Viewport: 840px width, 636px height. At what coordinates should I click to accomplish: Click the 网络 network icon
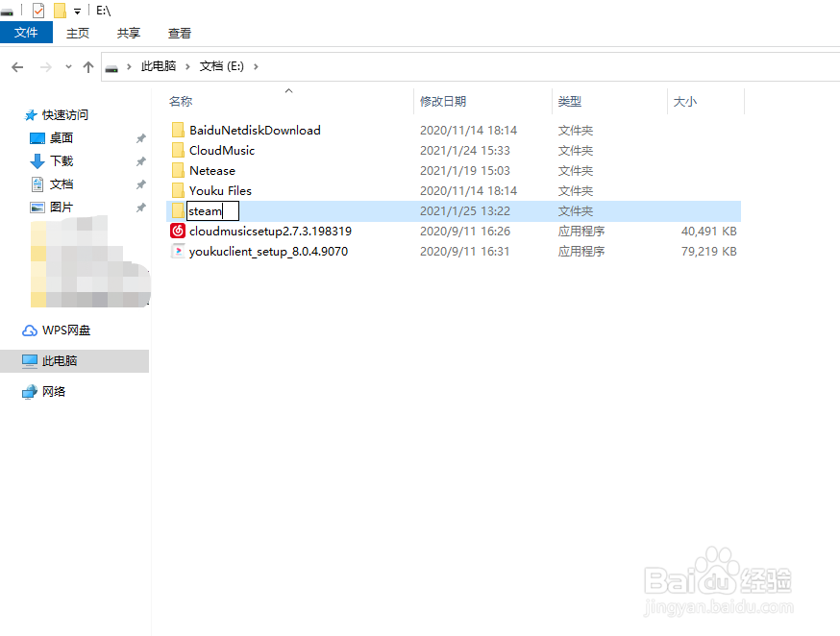[x=30, y=392]
